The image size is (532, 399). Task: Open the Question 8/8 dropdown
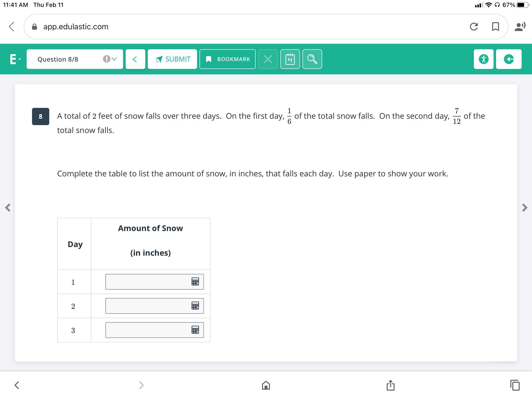(75, 59)
